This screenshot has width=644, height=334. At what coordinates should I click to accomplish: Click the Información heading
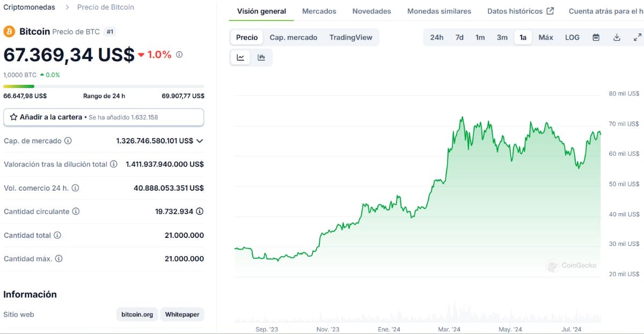point(30,294)
